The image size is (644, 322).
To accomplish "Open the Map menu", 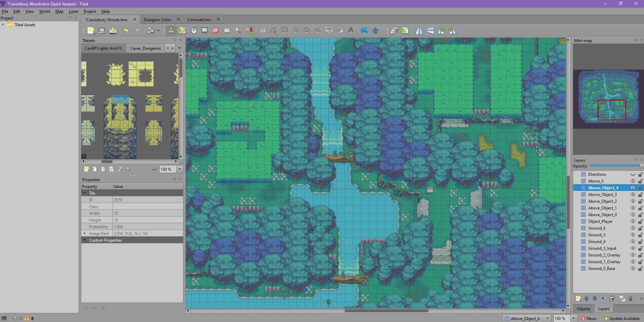I will click(59, 11).
